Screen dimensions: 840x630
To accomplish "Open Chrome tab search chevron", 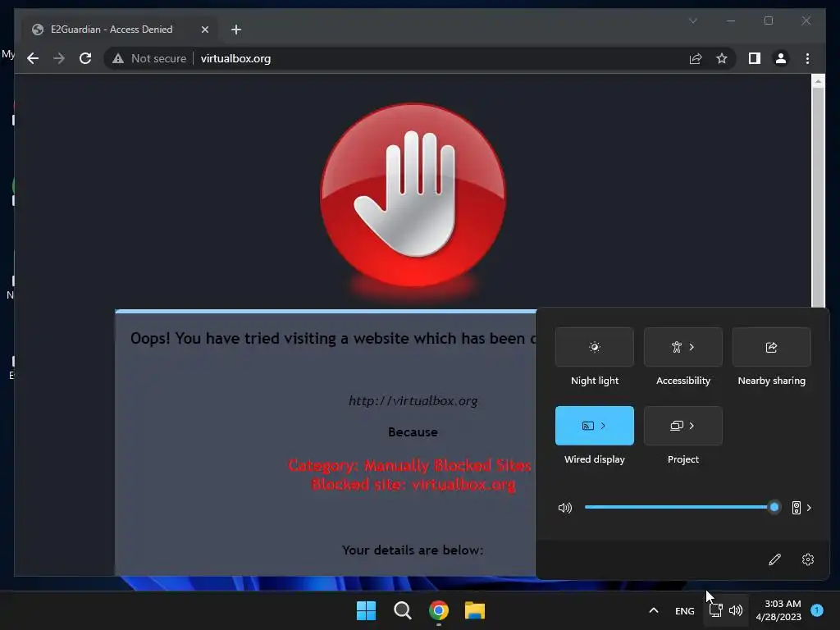I will [692, 21].
